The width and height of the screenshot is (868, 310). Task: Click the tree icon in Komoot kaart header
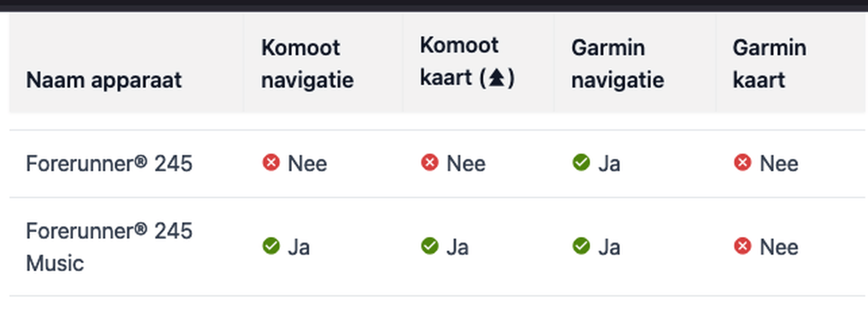(497, 77)
